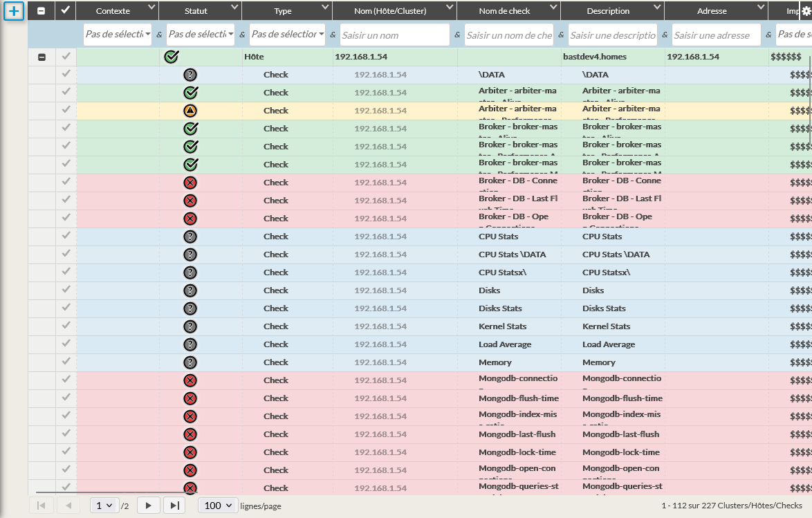This screenshot has height=518, width=812.
Task: Jump to last page button
Action: pyautogui.click(x=174, y=506)
